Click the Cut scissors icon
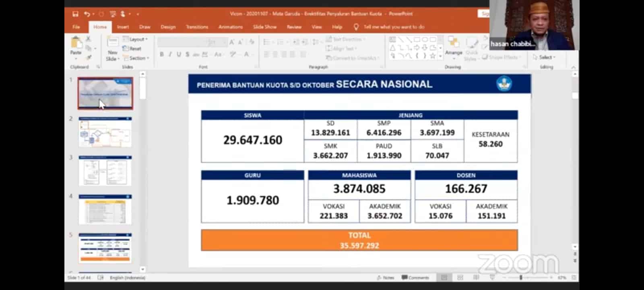The image size is (644, 290). coord(88,39)
